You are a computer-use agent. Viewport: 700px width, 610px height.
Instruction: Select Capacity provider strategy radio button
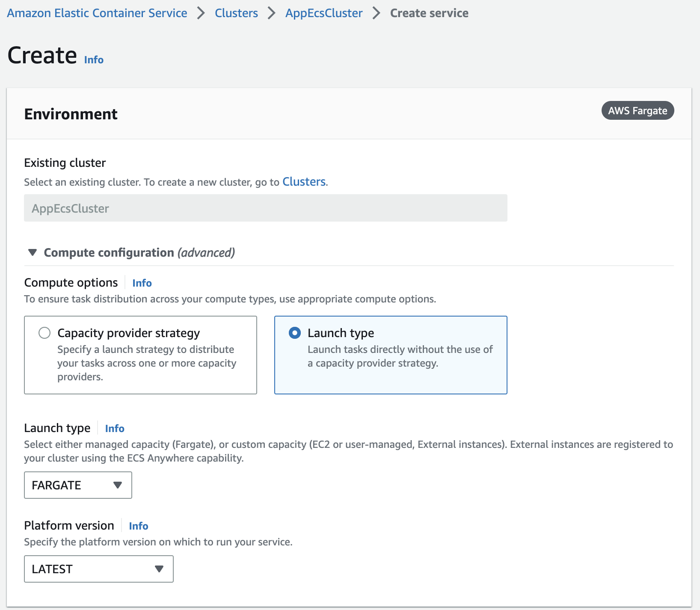tap(44, 333)
